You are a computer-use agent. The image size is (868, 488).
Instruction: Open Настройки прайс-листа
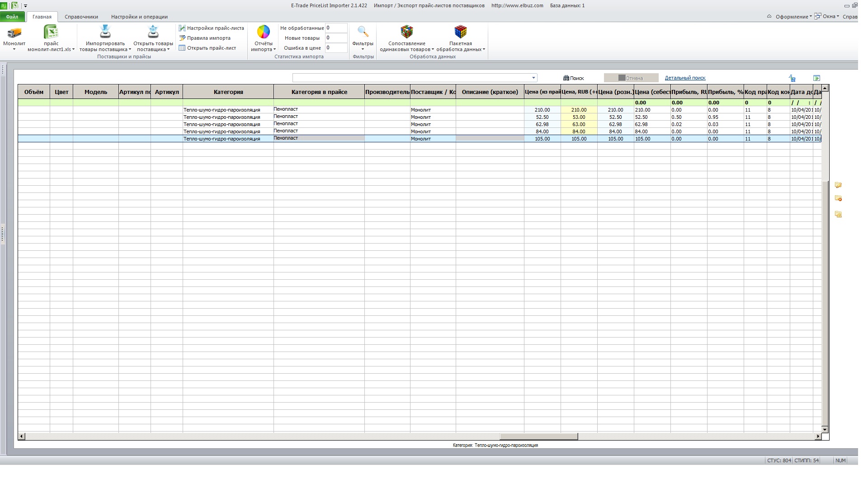[211, 28]
